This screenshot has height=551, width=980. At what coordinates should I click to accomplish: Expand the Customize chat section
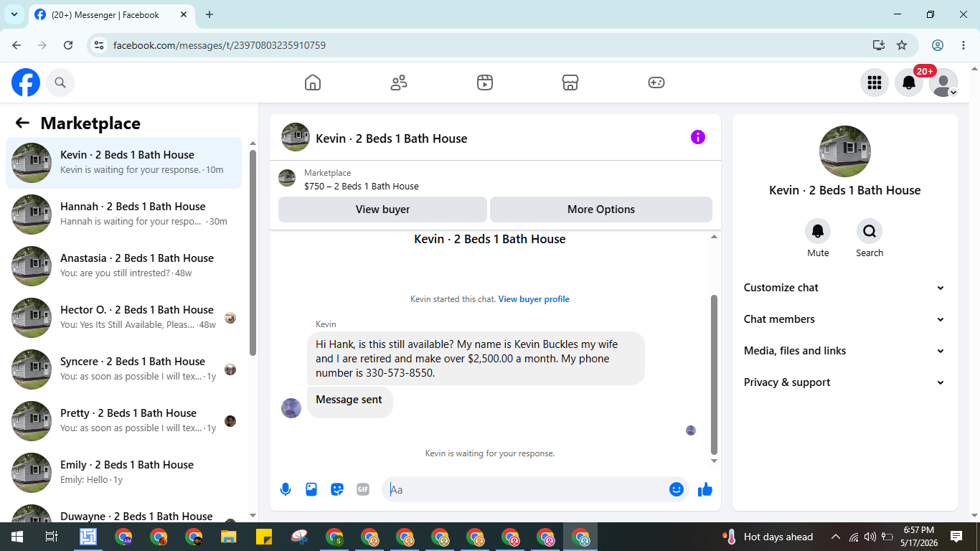coord(845,288)
